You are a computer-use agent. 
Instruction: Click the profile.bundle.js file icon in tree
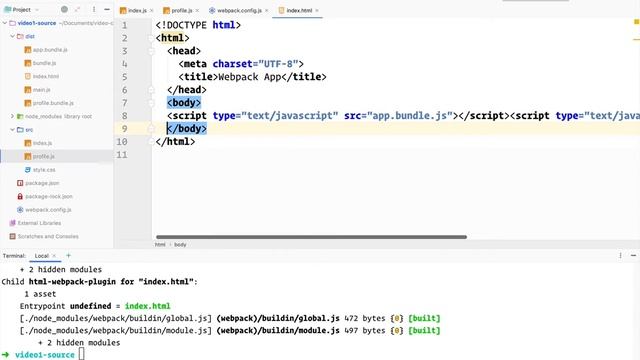(28, 103)
